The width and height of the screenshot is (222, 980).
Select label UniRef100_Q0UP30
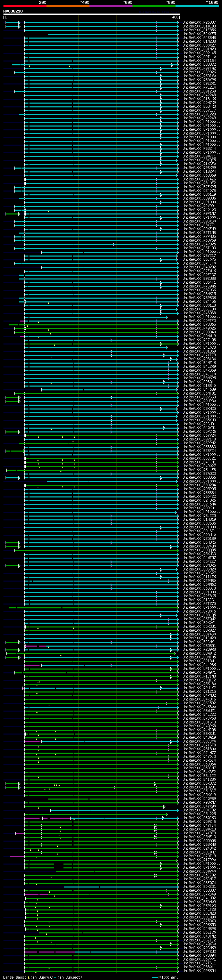(199, 401)
